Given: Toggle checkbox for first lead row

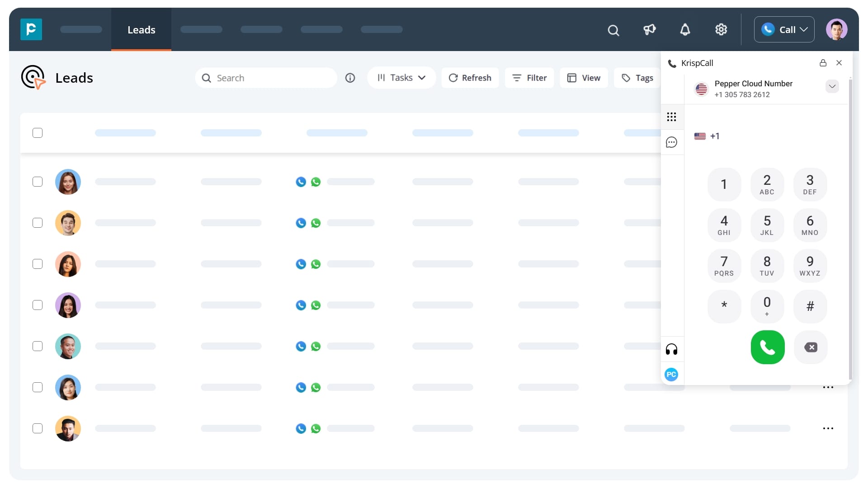Looking at the screenshot, I should pos(38,181).
